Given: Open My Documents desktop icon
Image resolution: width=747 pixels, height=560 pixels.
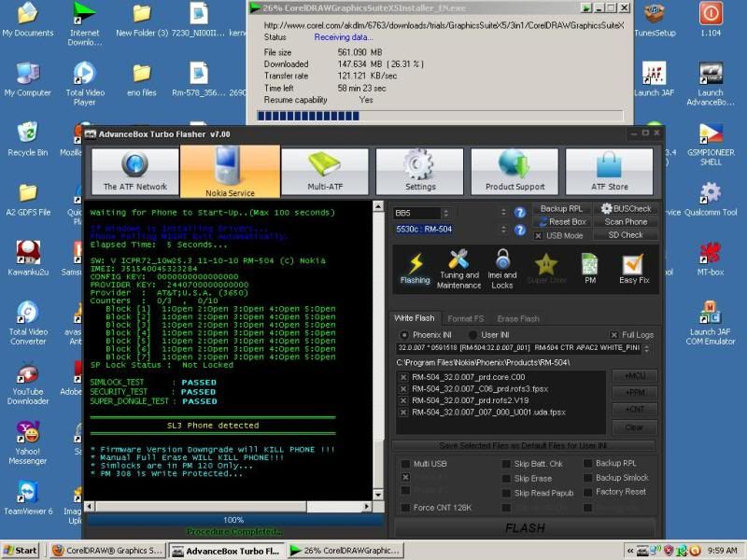Looking at the screenshot, I should pyautogui.click(x=28, y=20).
